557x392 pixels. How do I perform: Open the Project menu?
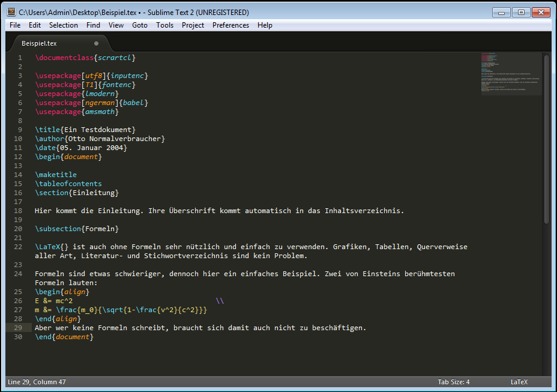[x=193, y=25]
